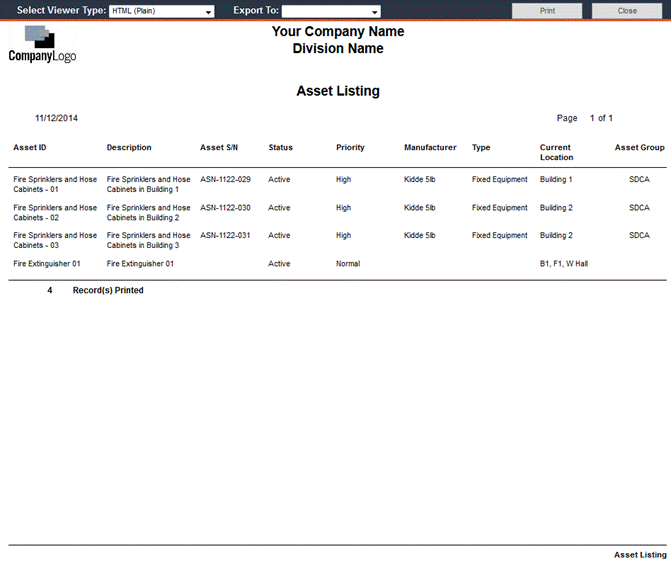Expand the Export To dropdown
The height and width of the screenshot is (566, 671).
coord(331,12)
